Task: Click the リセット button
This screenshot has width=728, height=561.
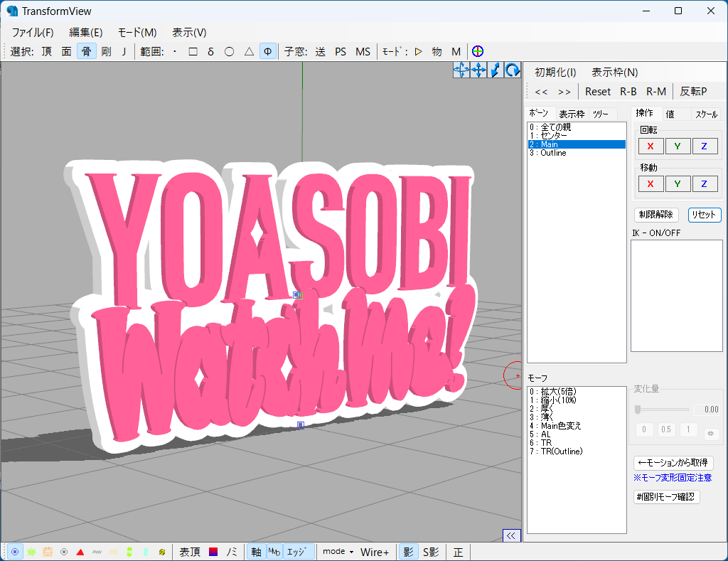Action: pyautogui.click(x=705, y=215)
